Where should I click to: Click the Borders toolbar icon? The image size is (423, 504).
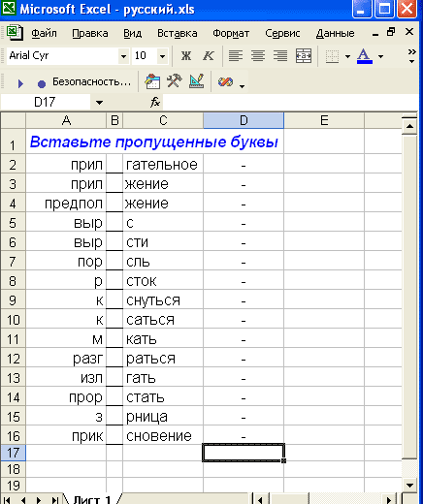[x=332, y=56]
